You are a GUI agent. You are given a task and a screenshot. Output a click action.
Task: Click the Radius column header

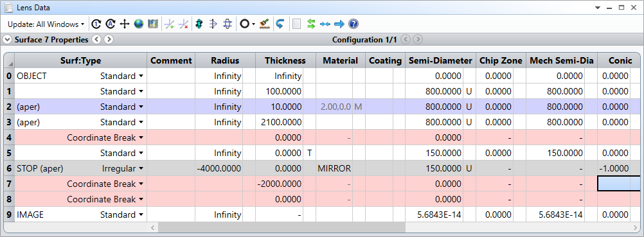point(225,60)
